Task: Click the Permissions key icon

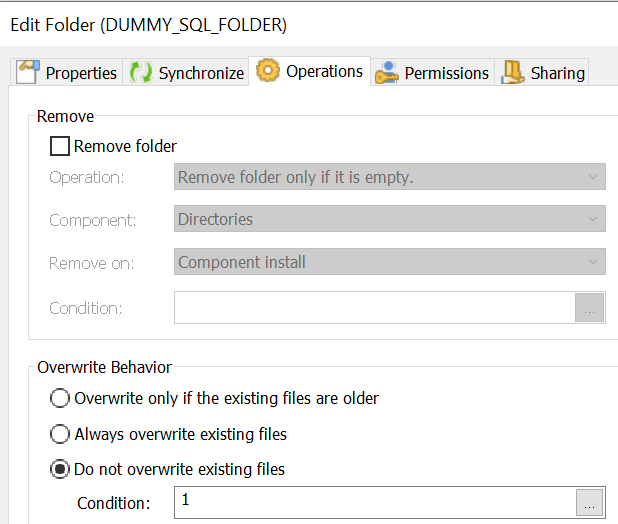Action: pyautogui.click(x=387, y=72)
